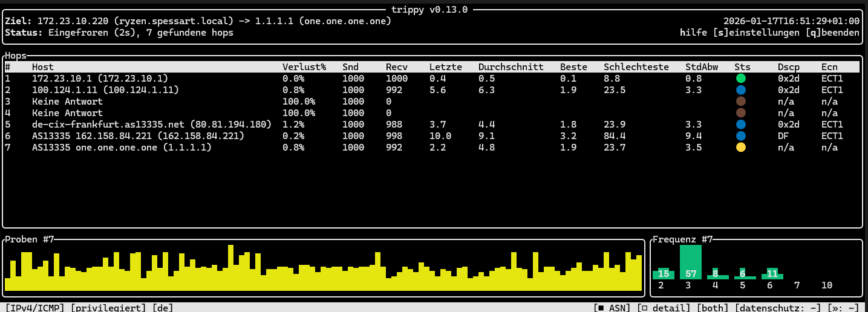The height and width of the screenshot is (312, 868).
Task: Click the [de] language indicator
Action: click(163, 308)
